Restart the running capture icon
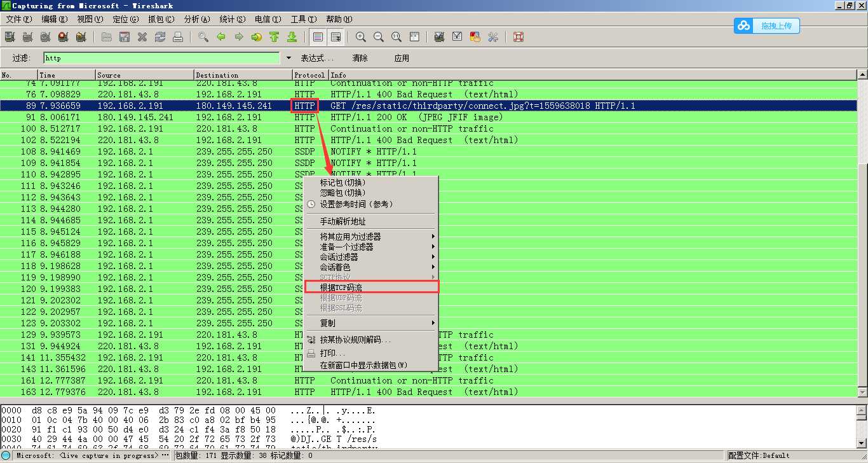 81,37
